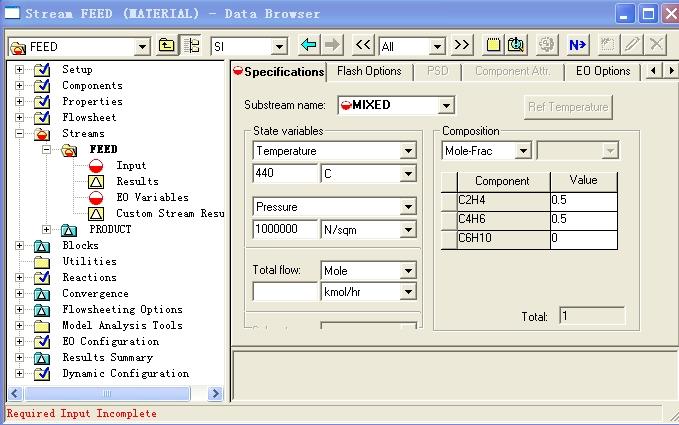Open the SI units set dropdown

click(x=279, y=46)
